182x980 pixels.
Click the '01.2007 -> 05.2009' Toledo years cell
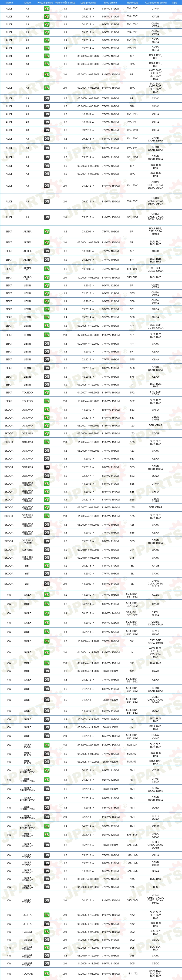(x=88, y=393)
